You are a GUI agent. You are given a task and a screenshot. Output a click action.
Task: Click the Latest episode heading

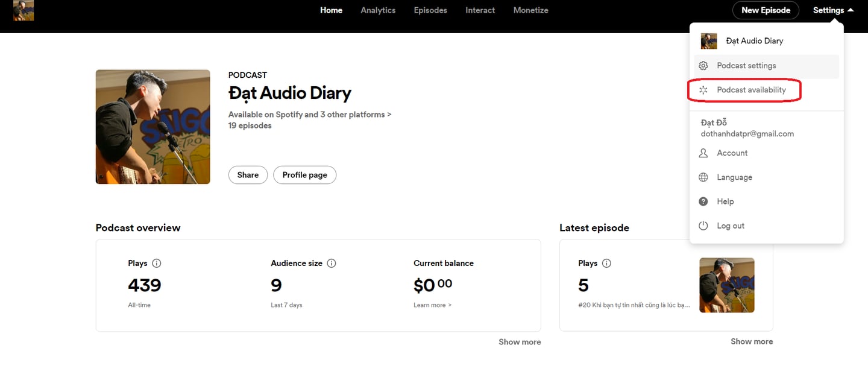point(594,228)
